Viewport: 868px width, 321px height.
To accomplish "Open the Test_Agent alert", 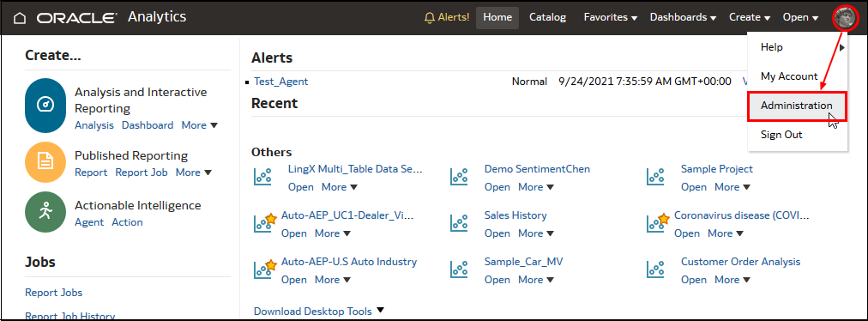I will (280, 82).
